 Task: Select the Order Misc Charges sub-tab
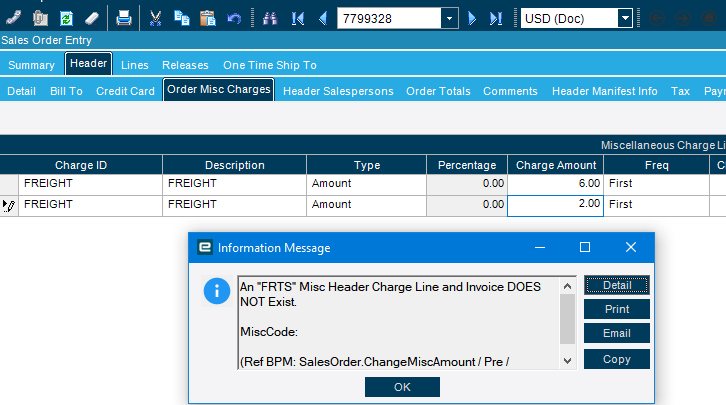point(219,89)
